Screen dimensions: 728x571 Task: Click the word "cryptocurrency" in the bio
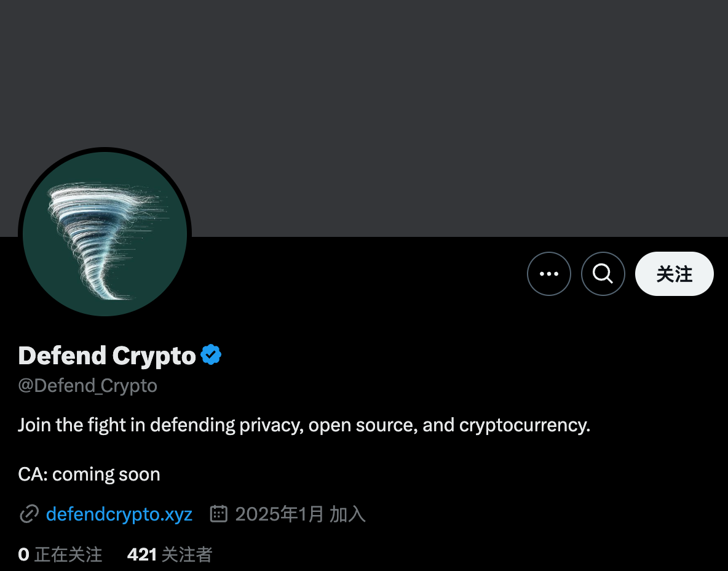tap(523, 425)
